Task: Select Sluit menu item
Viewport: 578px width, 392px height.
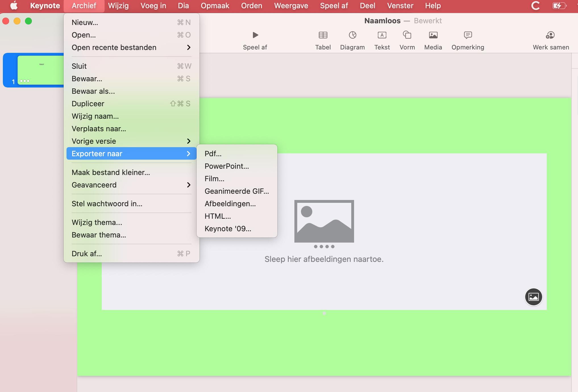Action: pos(131,66)
